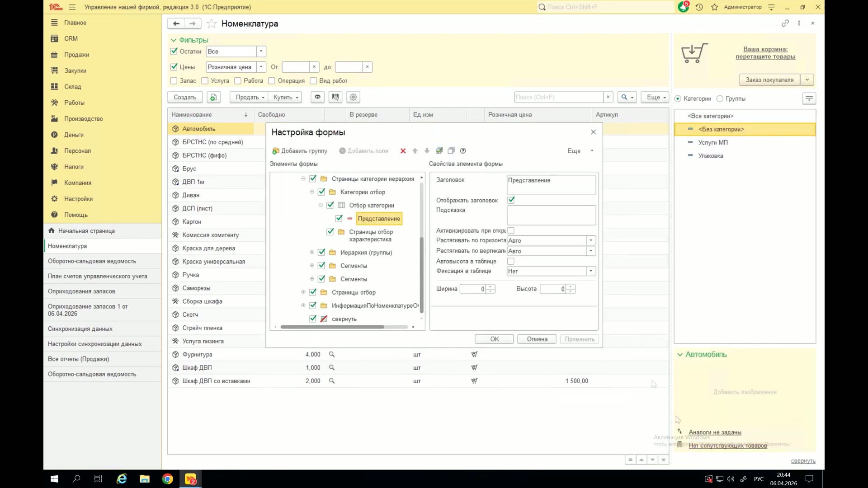Open the main hamburger menu in title bar

(x=72, y=7)
